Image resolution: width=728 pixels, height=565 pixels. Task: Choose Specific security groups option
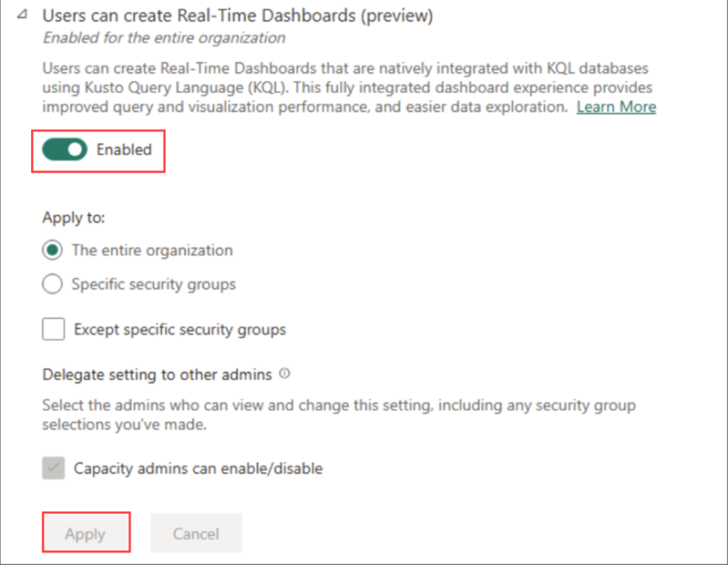click(x=53, y=283)
